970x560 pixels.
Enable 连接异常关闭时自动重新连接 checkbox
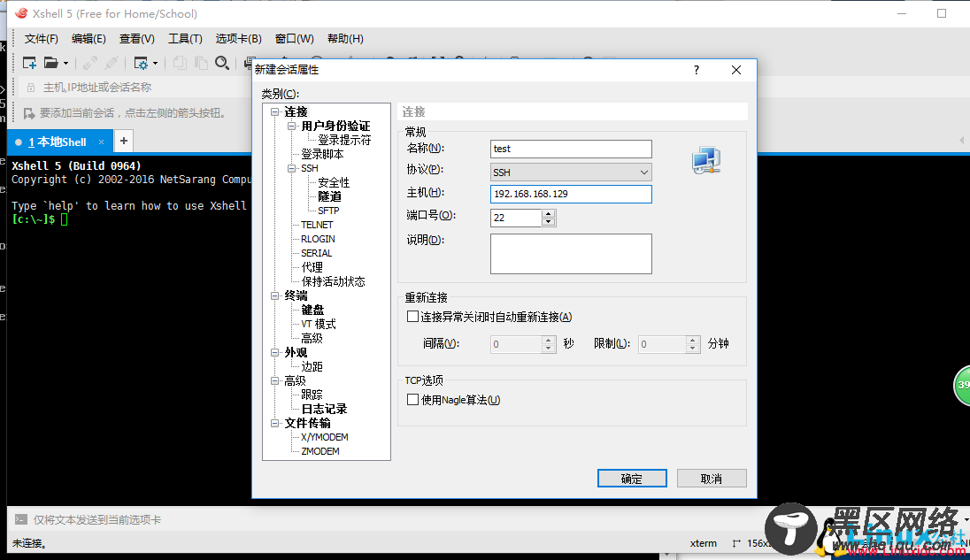[412, 317]
